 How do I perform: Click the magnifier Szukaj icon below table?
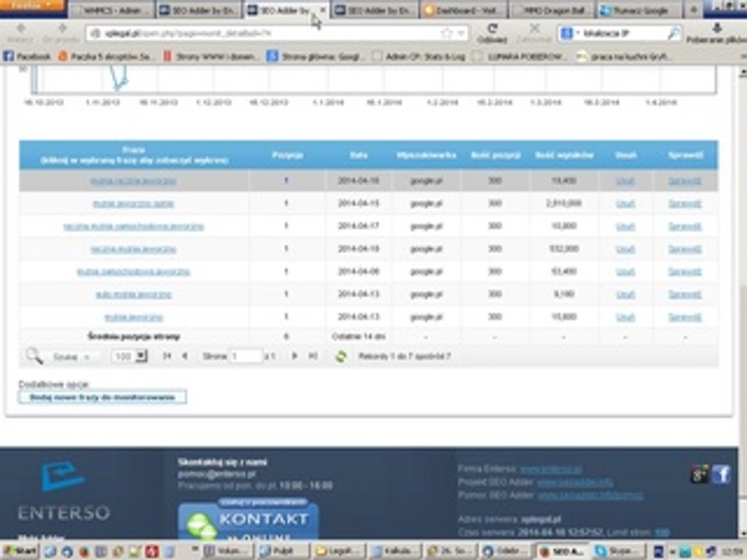tap(33, 355)
